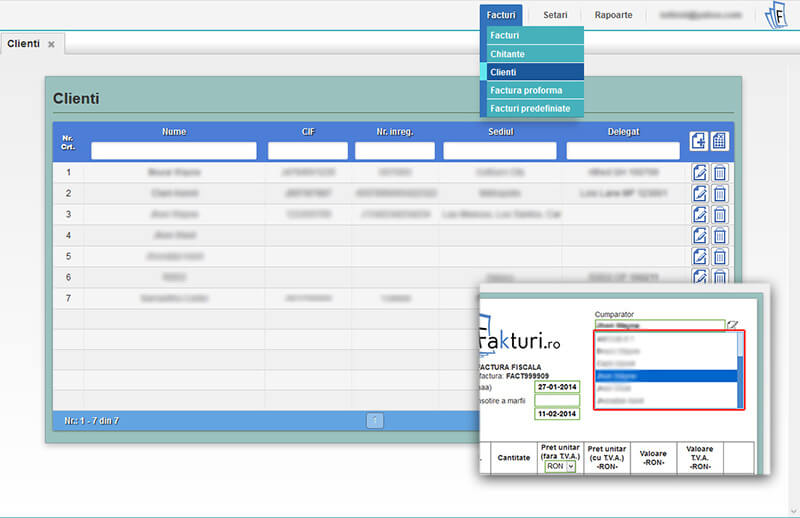Click the edit icon beside Cumparator field
Screen dimensions: 800x518
point(733,324)
